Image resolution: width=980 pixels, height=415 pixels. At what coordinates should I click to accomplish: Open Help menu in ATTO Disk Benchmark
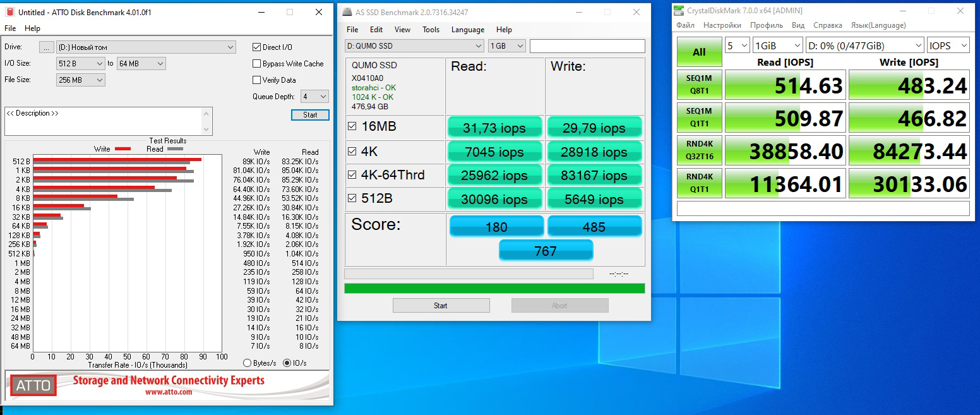point(32,28)
